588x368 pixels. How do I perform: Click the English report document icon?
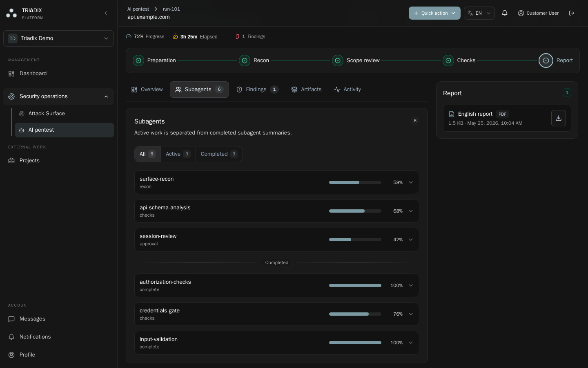click(452, 114)
